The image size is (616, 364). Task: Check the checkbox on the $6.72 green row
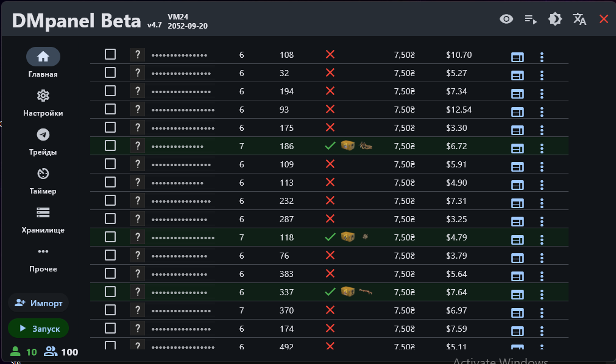(110, 145)
